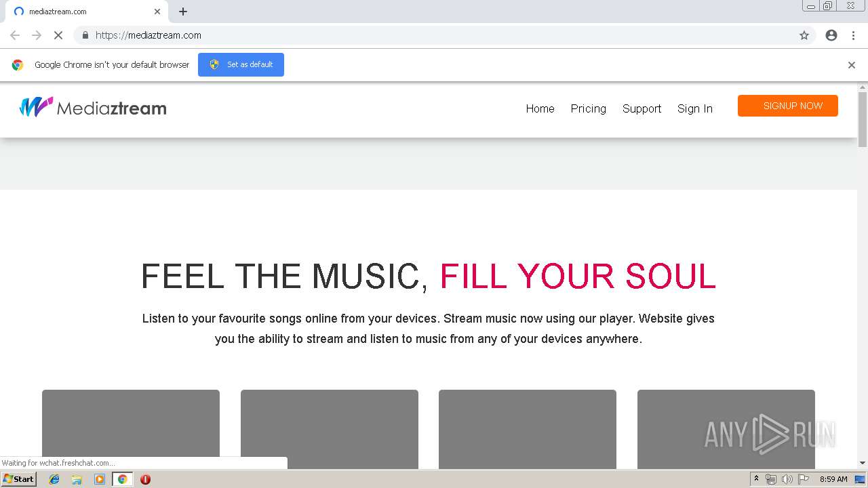Viewport: 868px width, 488px height.
Task: Open the Support page link
Action: 642,108
